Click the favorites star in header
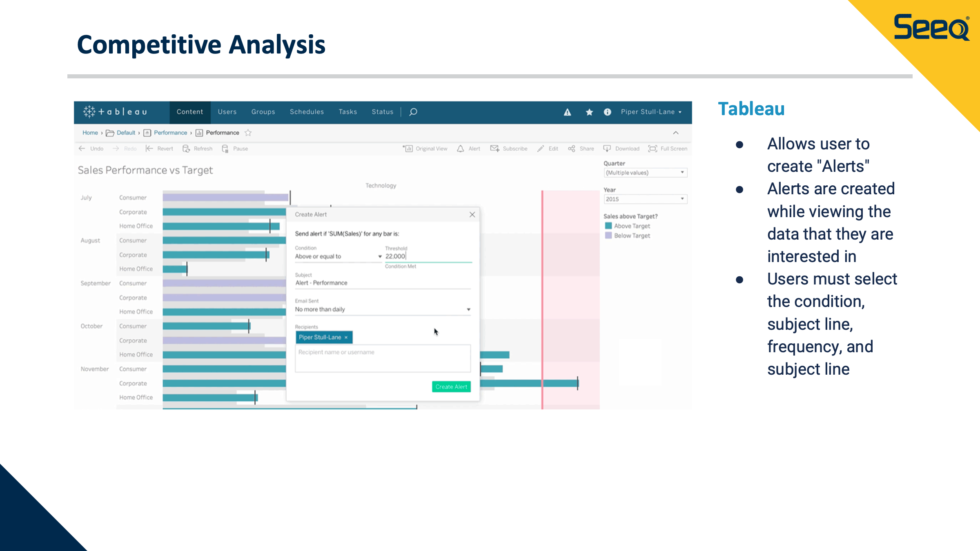980x551 pixels. pos(589,112)
